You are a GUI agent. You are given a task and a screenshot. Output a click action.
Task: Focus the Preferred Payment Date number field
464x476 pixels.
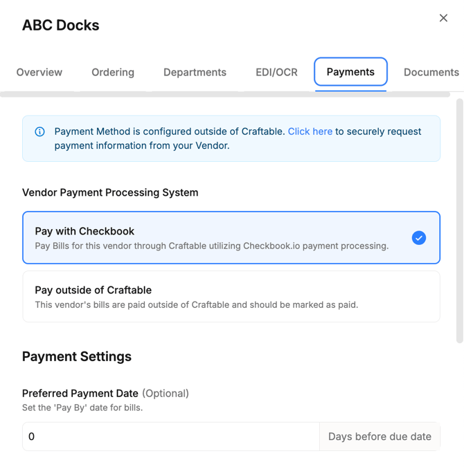click(171, 437)
